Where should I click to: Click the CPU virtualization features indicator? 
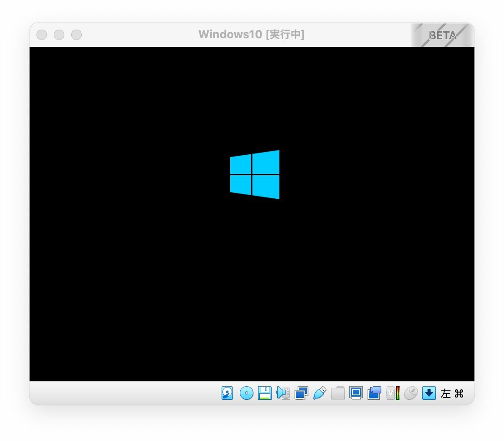pyautogui.click(x=392, y=393)
